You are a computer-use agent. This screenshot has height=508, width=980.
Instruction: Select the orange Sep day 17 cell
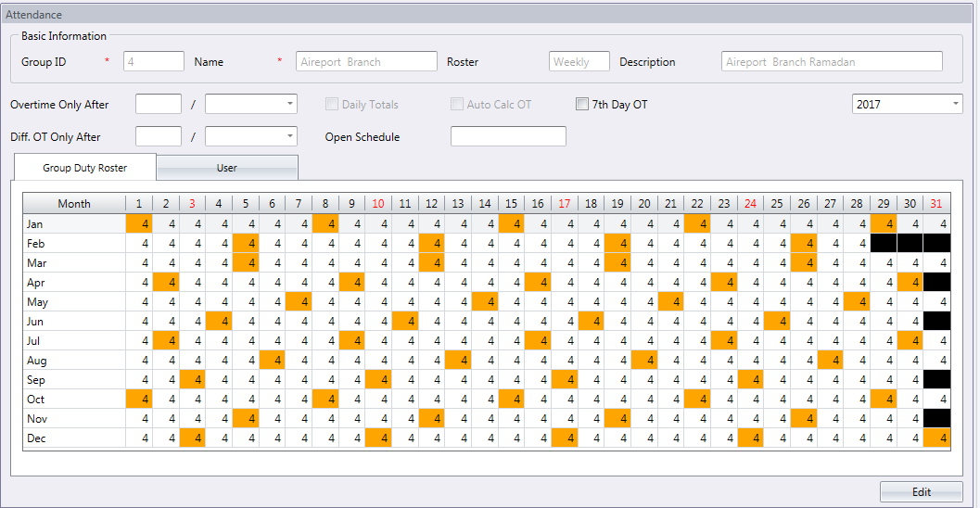565,379
